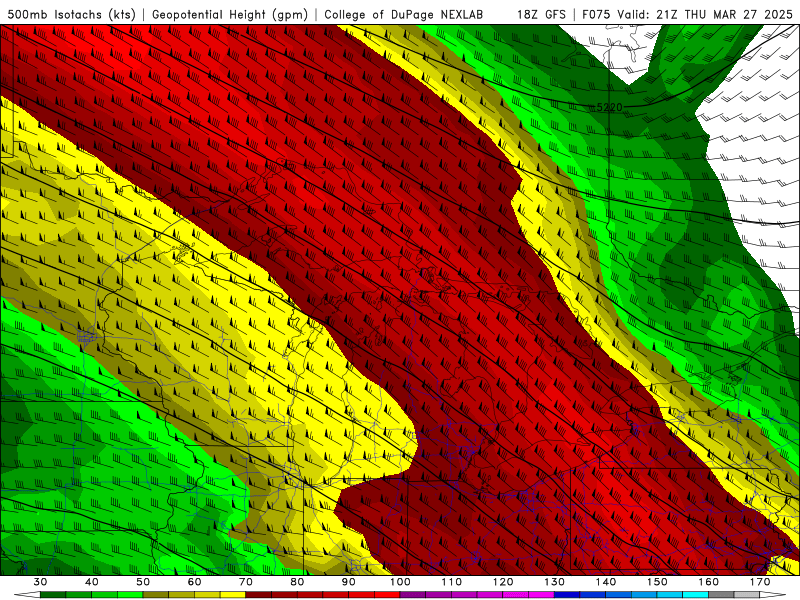This screenshot has width=800, height=600.
Task: Click the "College of DuPage NEXLAB" text
Action: coord(403,14)
